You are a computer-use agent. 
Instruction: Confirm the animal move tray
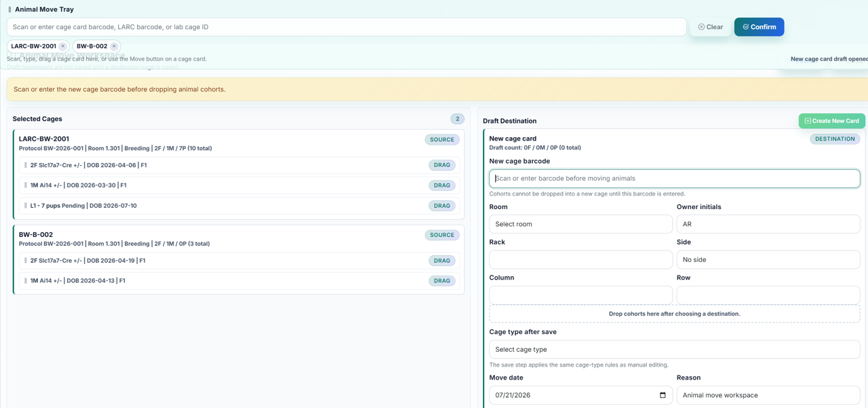[759, 27]
